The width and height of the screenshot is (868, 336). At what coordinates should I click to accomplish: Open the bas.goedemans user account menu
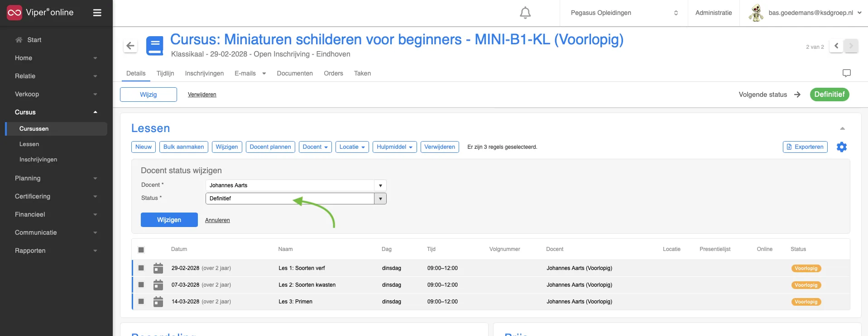(x=815, y=13)
